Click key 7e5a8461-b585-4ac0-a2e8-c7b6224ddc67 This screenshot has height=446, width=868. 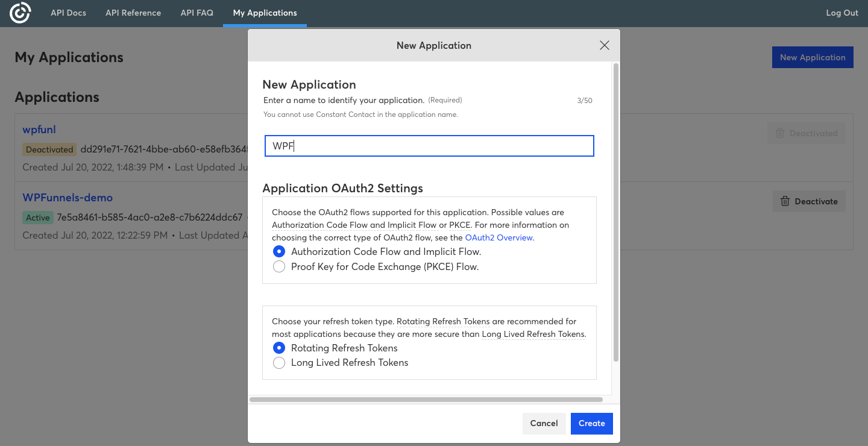pos(149,217)
